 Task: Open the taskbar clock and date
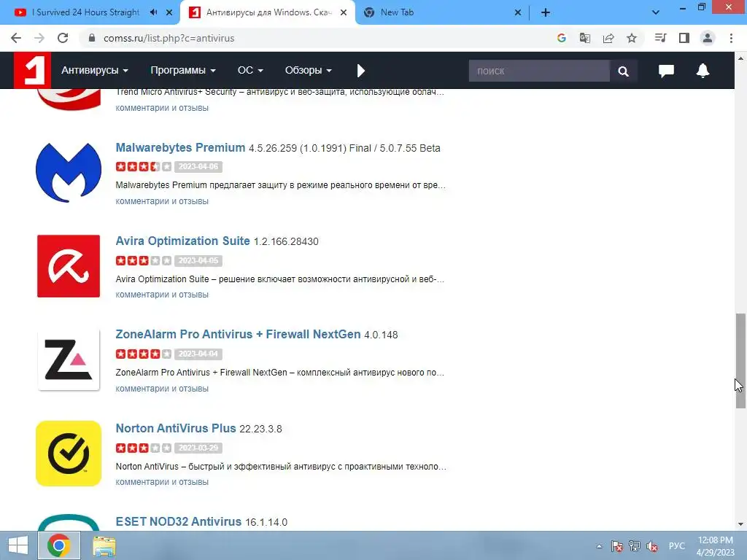click(715, 546)
